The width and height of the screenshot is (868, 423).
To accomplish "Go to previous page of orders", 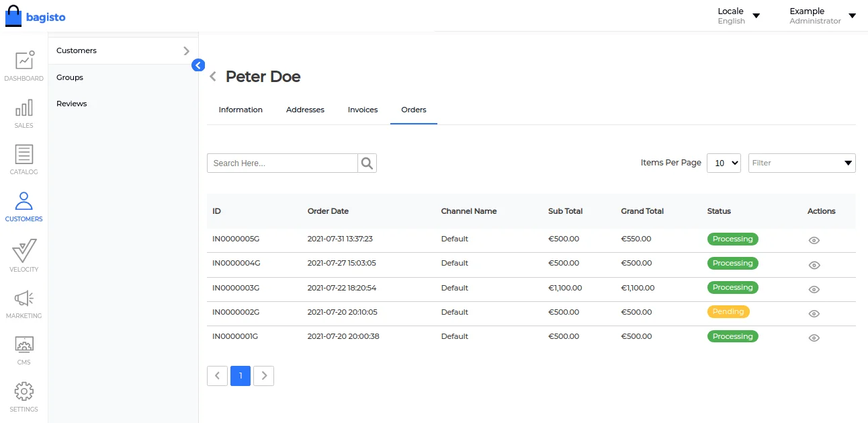I will tap(217, 376).
